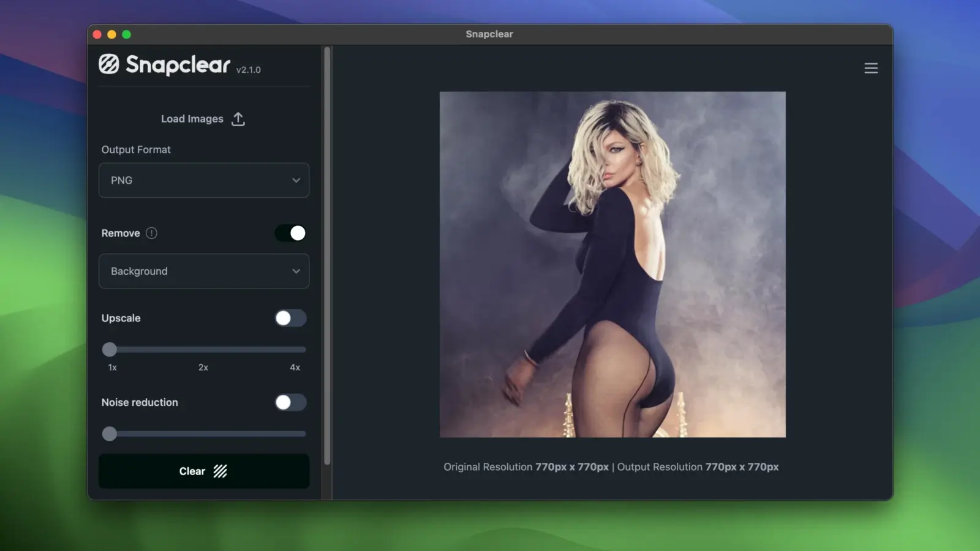Open the hamburger menu in top right
Image resolution: width=980 pixels, height=551 pixels.
point(870,69)
